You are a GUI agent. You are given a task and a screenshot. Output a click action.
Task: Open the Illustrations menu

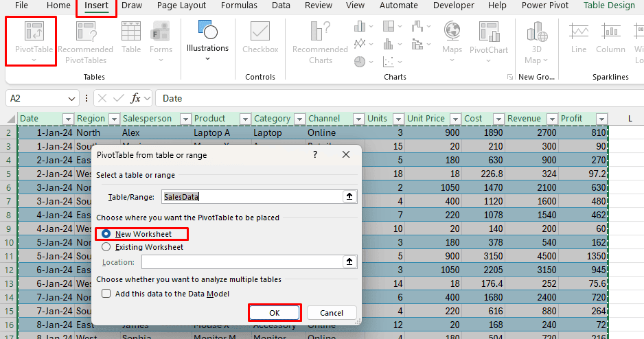point(207,41)
